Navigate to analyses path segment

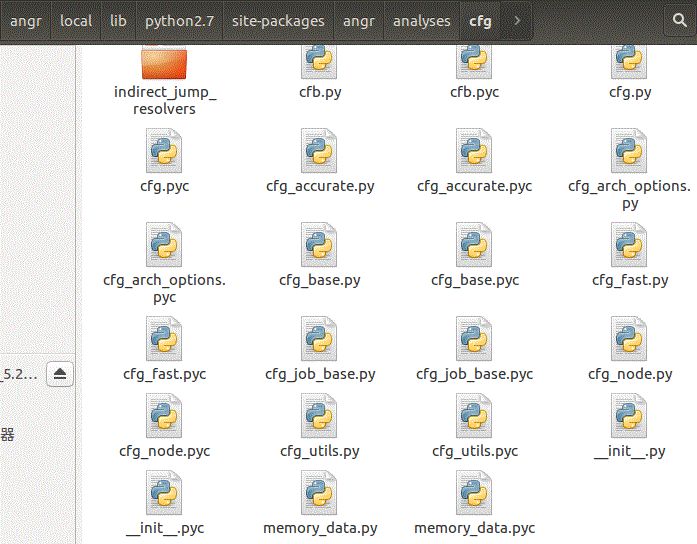coord(421,20)
